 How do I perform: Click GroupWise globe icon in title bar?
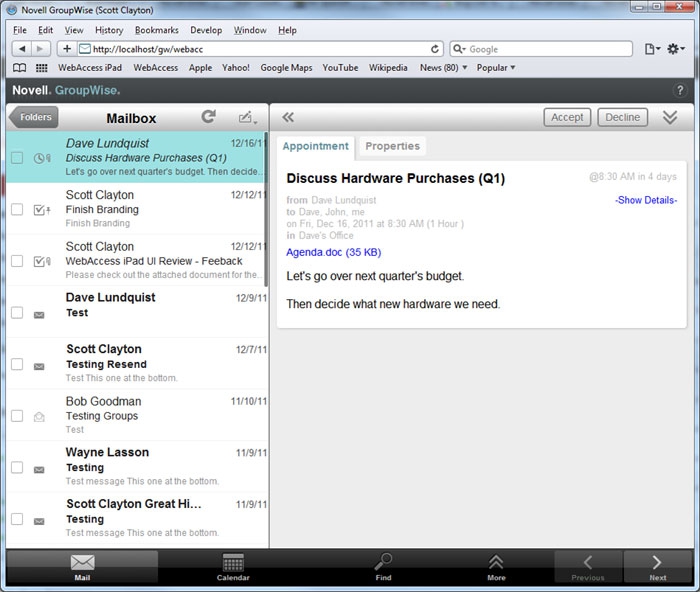12,9
